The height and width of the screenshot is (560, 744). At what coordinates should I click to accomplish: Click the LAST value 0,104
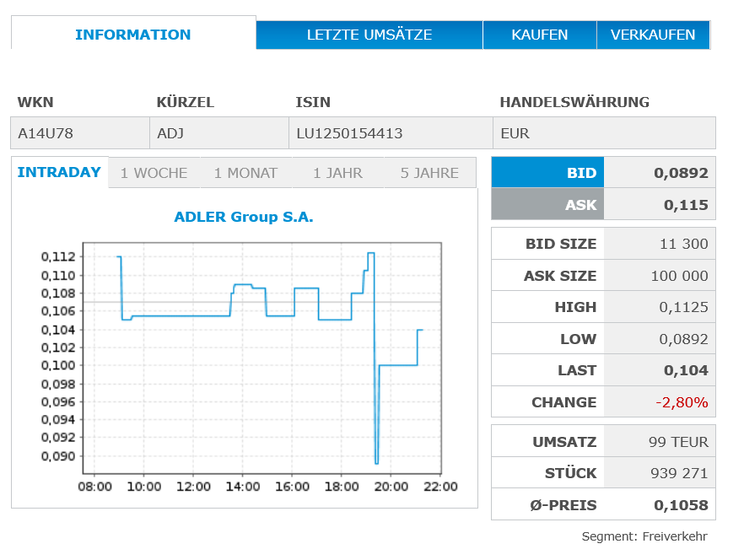(x=686, y=370)
